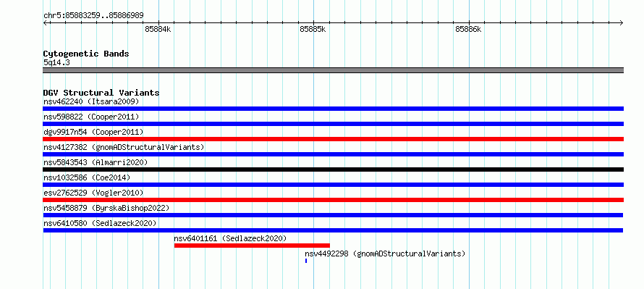The width and height of the screenshot is (644, 289).
Task: Click the nsv5843543 (Almarri2020) label
Action: click(x=96, y=162)
